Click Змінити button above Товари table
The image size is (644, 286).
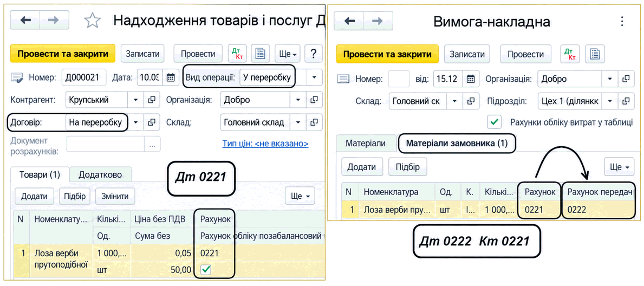coord(115,196)
